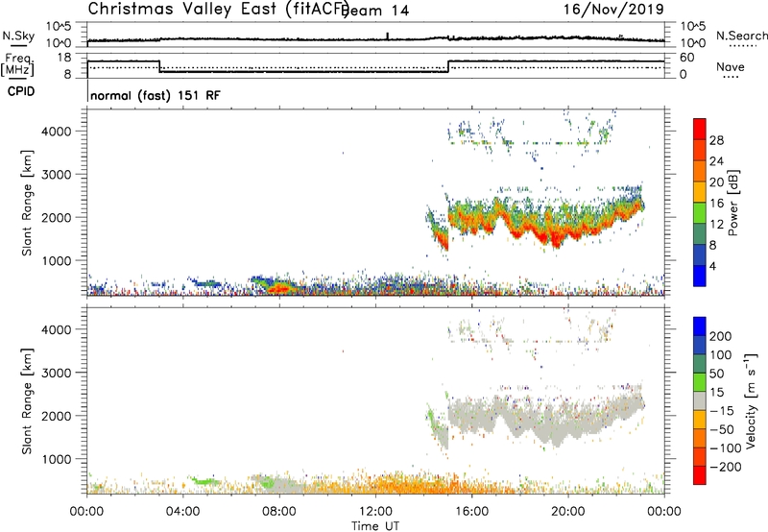Click the '60' Nave axis tick
Viewport: 768px width, 532px height.
687,58
